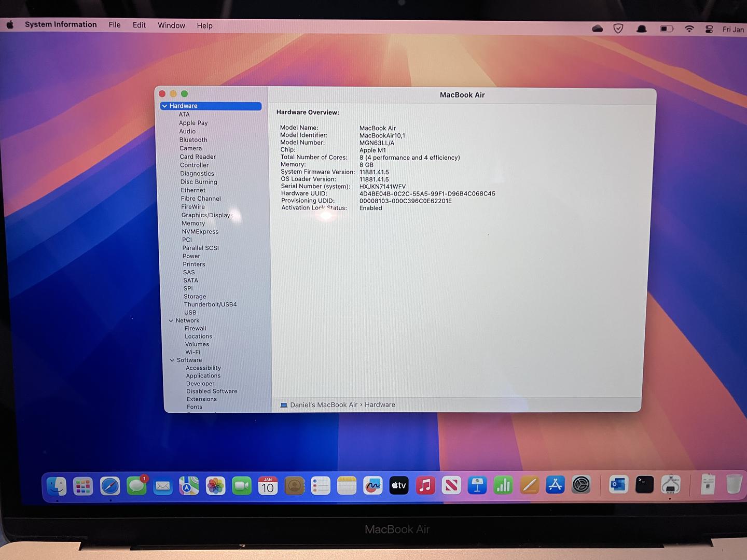Open the Help menu
Viewport: 747px width, 560px height.
204,25
